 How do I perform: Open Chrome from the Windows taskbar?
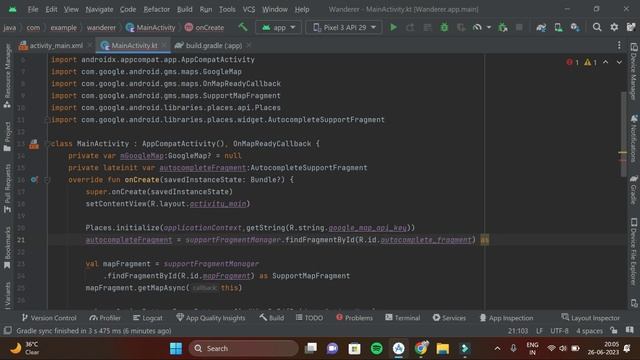(421, 348)
